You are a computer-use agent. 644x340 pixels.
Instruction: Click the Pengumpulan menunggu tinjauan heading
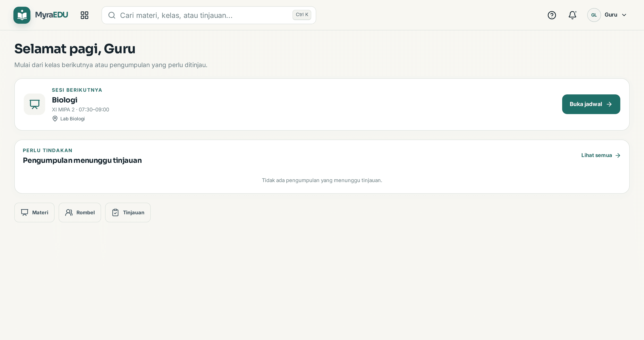(x=82, y=161)
